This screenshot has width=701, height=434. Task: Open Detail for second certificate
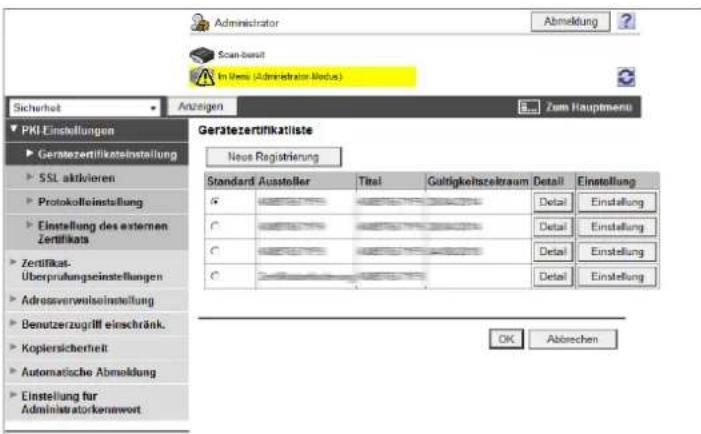point(553,227)
